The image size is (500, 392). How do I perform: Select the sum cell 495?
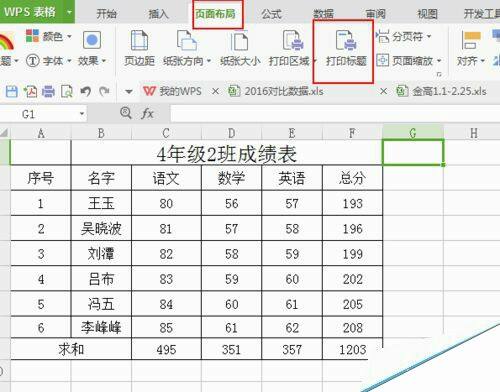166,349
